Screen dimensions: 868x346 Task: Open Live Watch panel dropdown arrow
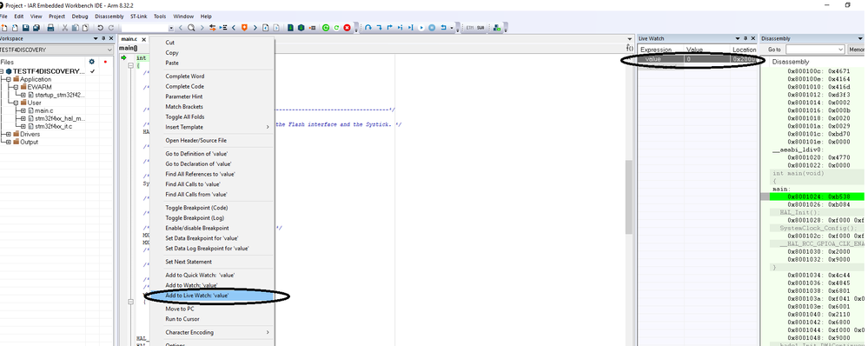tap(738, 39)
